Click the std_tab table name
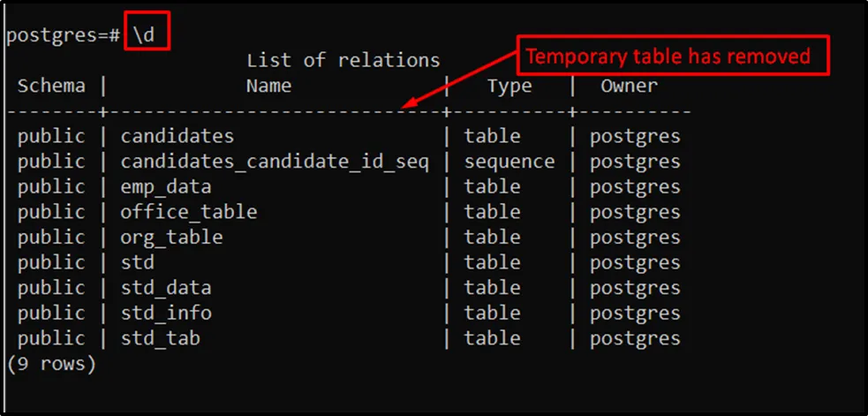The width and height of the screenshot is (868, 416). coord(161,338)
